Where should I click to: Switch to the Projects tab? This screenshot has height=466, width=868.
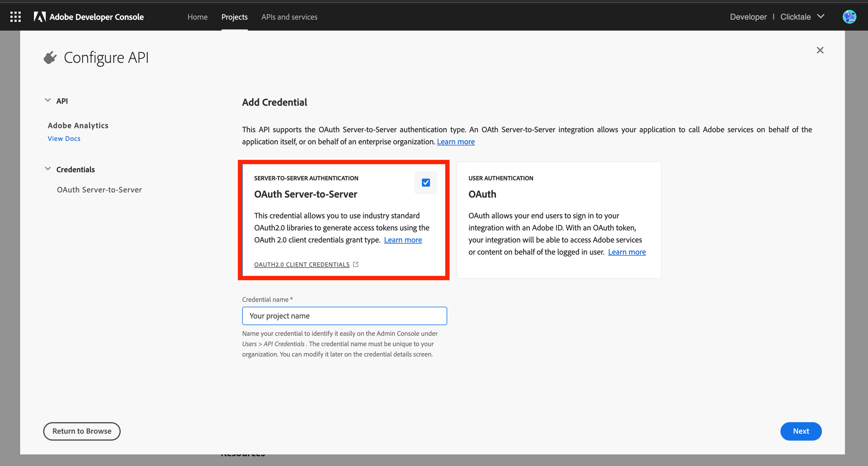[235, 17]
